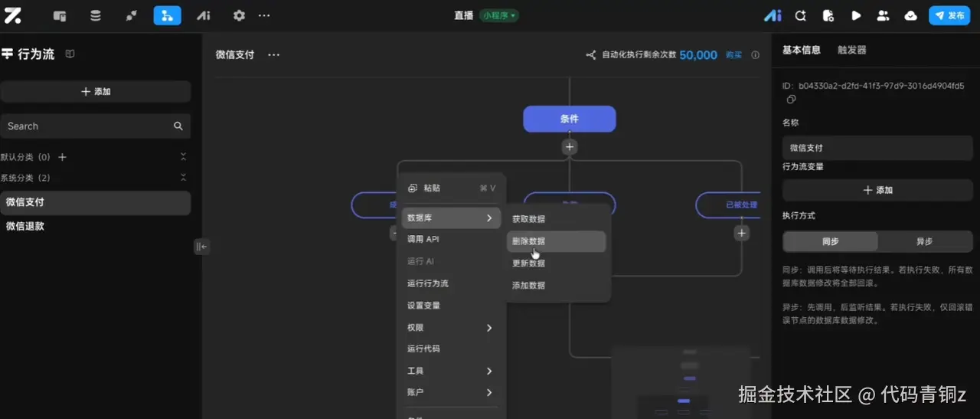Open the 微信支付 flow in sidebar list

[x=96, y=202]
